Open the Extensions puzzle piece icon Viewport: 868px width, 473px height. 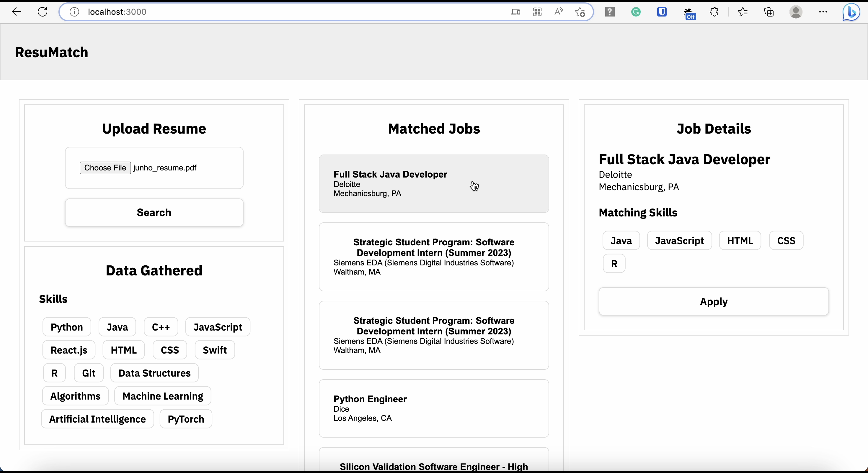tap(714, 12)
